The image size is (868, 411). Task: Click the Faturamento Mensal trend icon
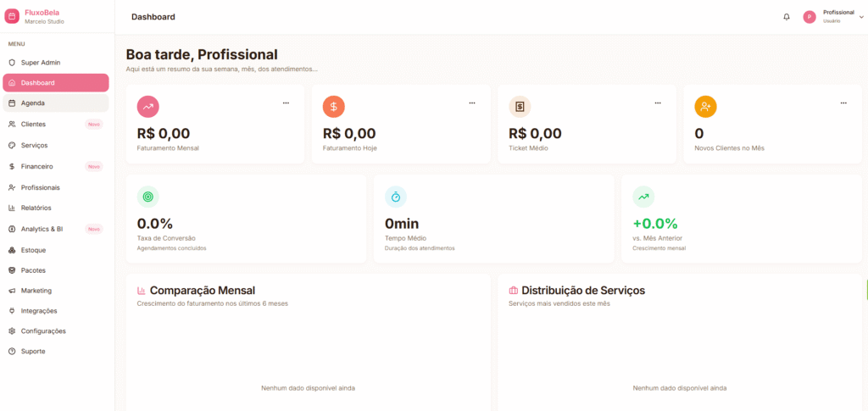pyautogui.click(x=148, y=107)
